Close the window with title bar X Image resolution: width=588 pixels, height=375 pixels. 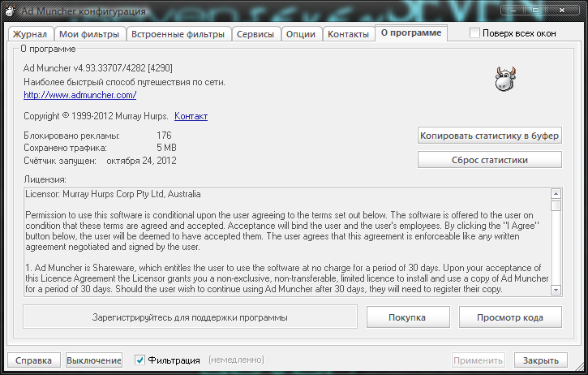(x=562, y=10)
